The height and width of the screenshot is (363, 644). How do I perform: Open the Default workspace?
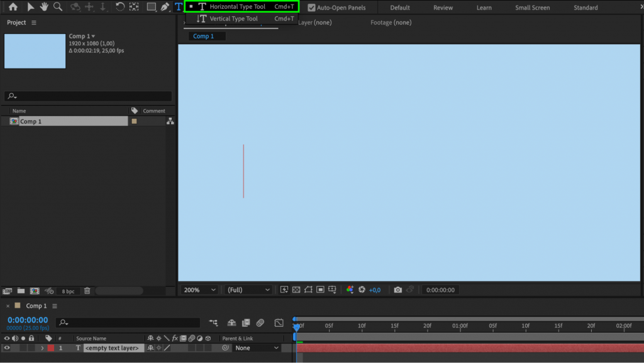pyautogui.click(x=399, y=7)
